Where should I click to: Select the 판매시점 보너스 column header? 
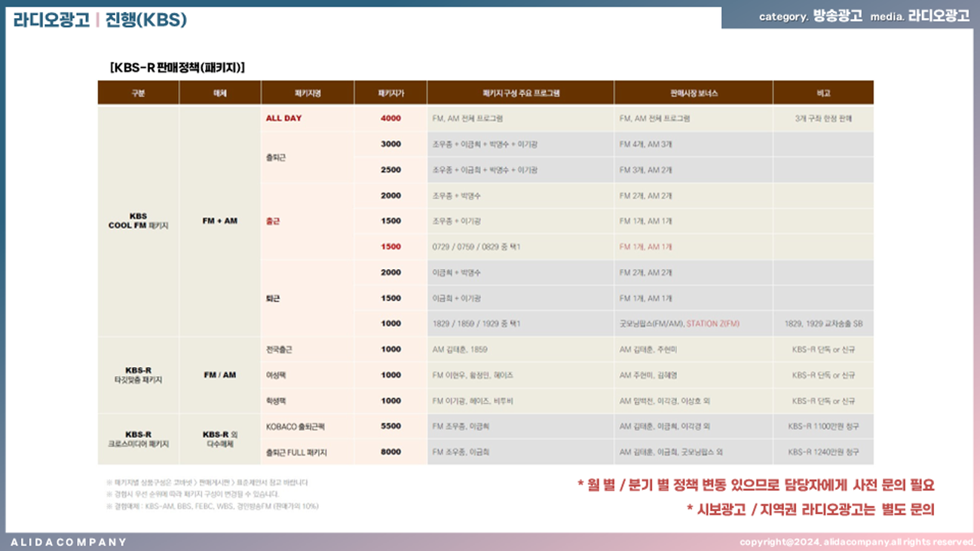click(x=694, y=93)
